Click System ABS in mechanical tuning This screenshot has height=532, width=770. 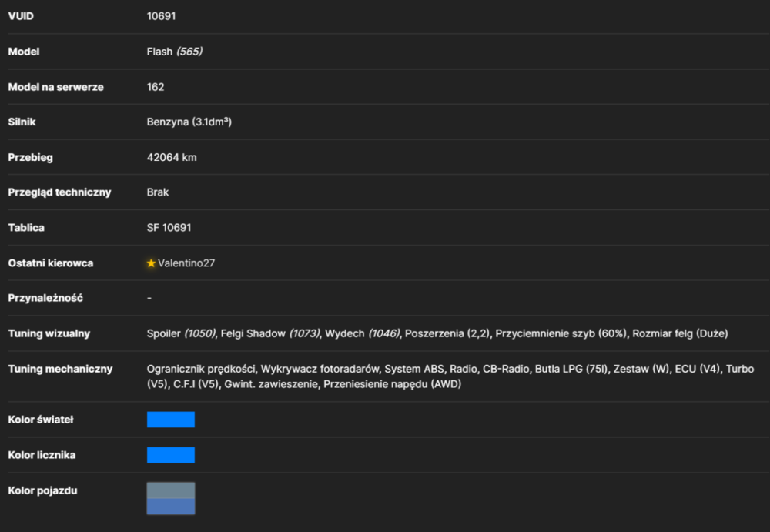[x=414, y=369]
